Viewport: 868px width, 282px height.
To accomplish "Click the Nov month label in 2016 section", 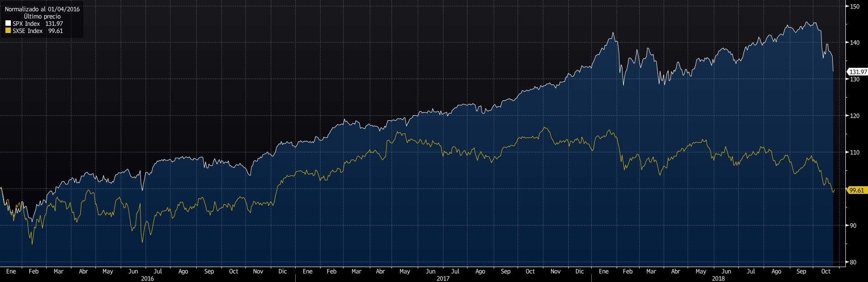I will coord(258,272).
